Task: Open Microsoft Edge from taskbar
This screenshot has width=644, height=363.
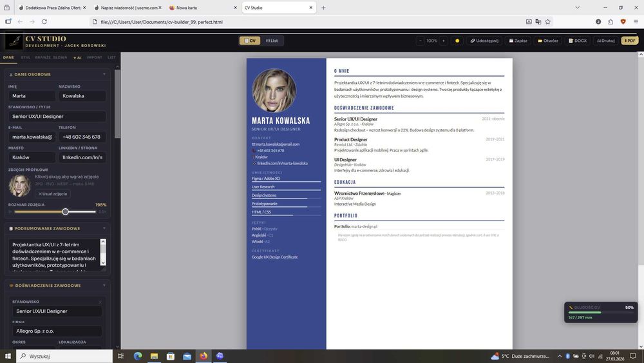Action: [x=138, y=356]
